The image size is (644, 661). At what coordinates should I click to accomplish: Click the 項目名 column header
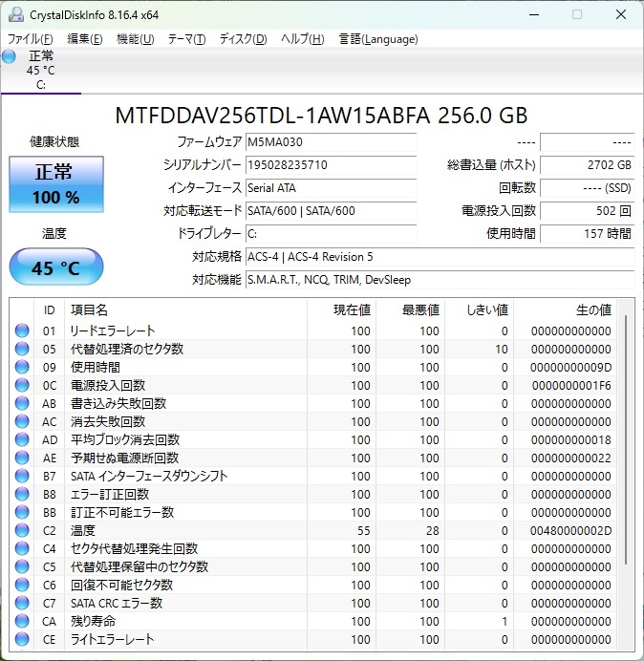186,309
